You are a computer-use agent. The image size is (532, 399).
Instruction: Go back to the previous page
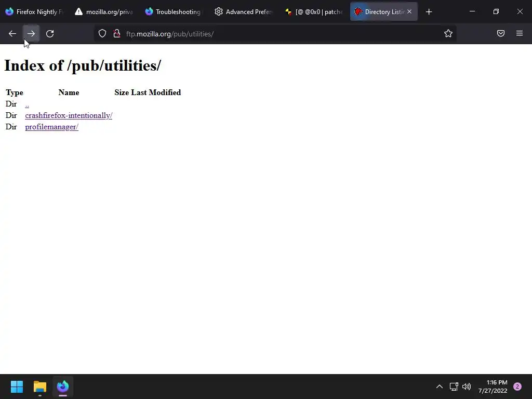12,34
